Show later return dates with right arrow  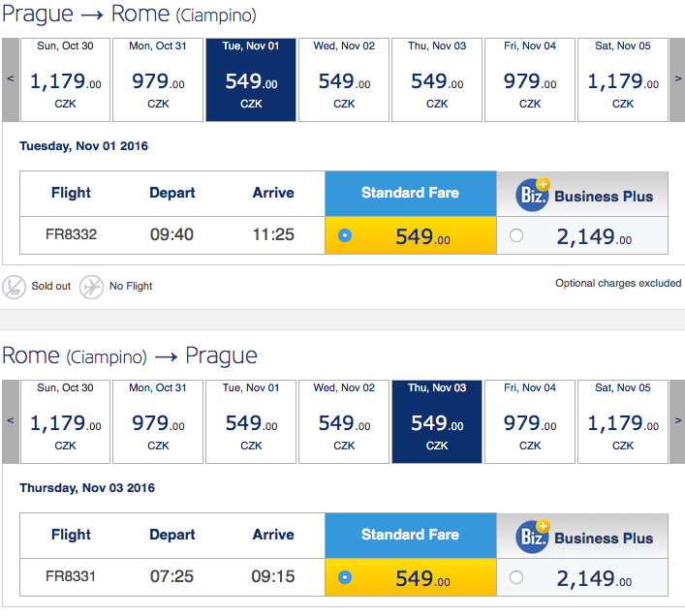[677, 421]
